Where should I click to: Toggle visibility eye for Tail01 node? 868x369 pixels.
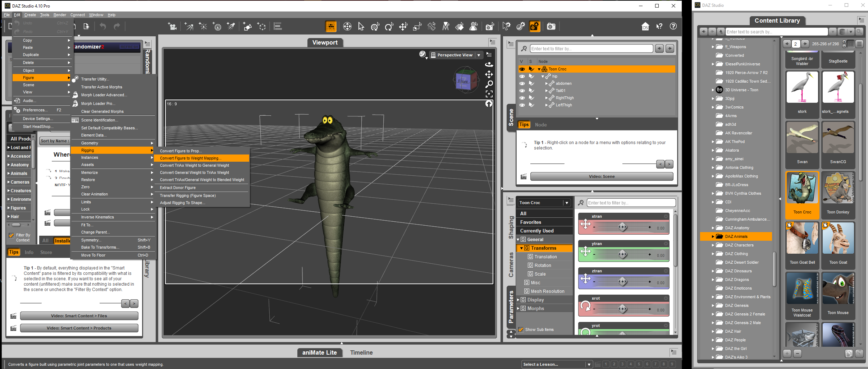(522, 91)
